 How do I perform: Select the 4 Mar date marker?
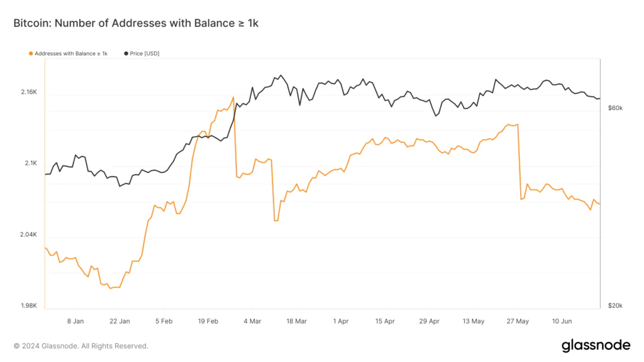coord(252,321)
